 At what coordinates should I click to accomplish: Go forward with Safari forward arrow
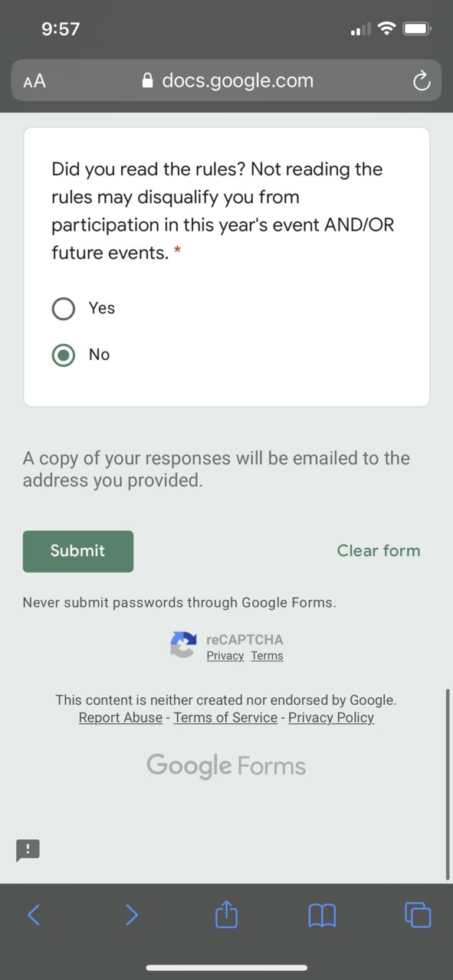coord(131,915)
